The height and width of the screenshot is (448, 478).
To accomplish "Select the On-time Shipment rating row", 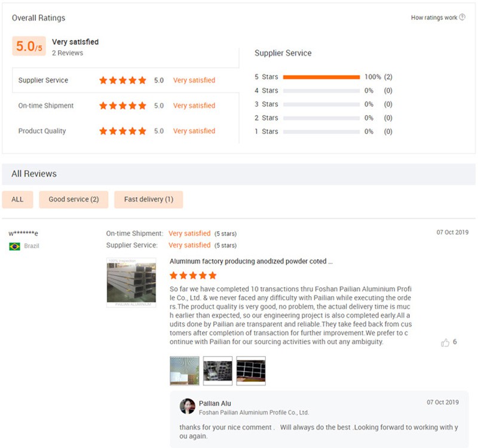I will point(46,106).
